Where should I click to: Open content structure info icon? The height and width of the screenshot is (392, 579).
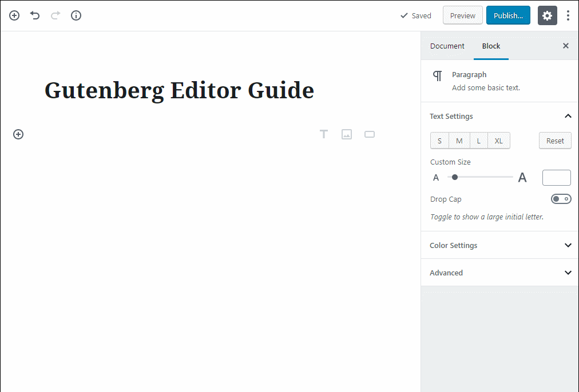click(x=76, y=15)
